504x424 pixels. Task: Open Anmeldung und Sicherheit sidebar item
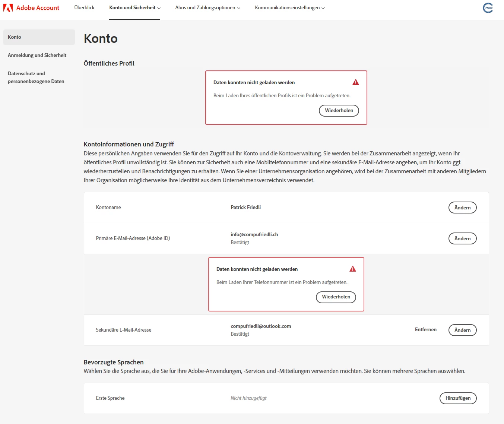point(37,56)
